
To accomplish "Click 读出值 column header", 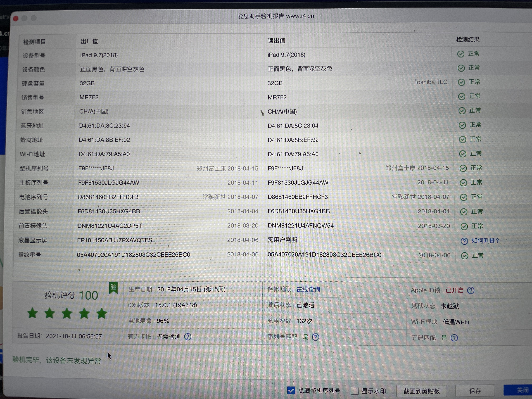I will (276, 41).
